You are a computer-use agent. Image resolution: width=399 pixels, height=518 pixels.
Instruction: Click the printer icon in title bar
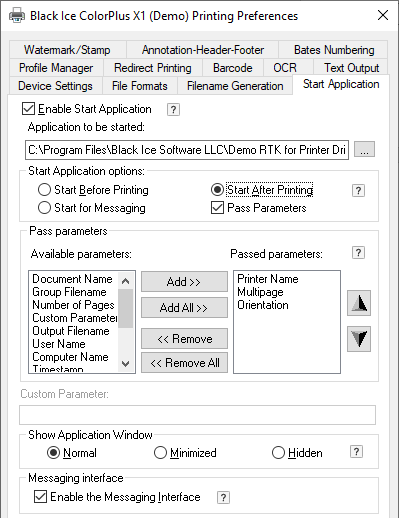tap(17, 15)
